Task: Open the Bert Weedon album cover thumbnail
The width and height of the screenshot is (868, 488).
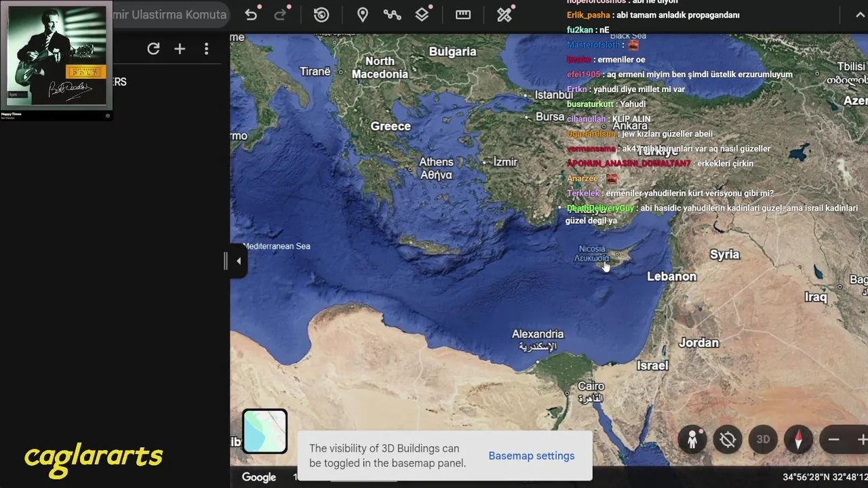Action: click(x=56, y=56)
